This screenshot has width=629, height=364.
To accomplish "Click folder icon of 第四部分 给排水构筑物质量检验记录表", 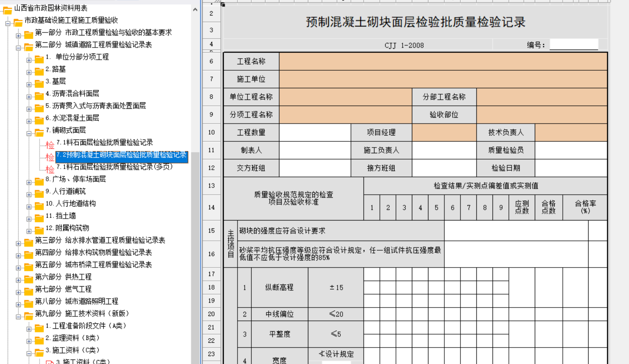I will (x=28, y=255).
